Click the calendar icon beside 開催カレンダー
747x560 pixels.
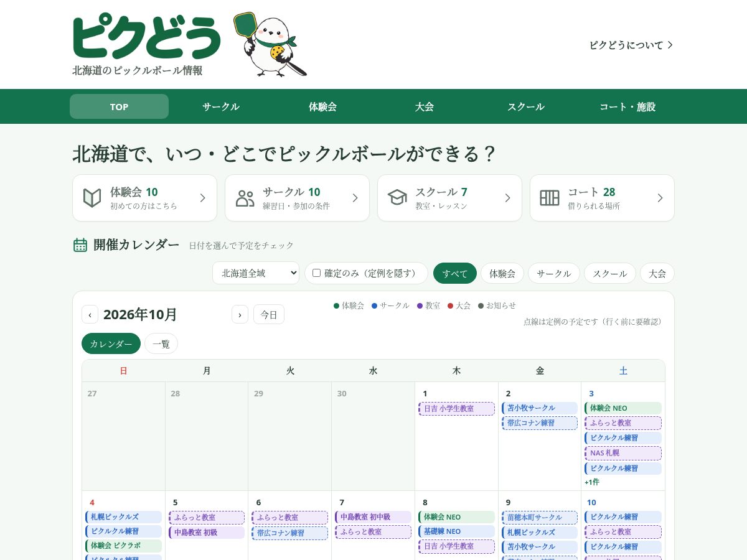tap(80, 245)
